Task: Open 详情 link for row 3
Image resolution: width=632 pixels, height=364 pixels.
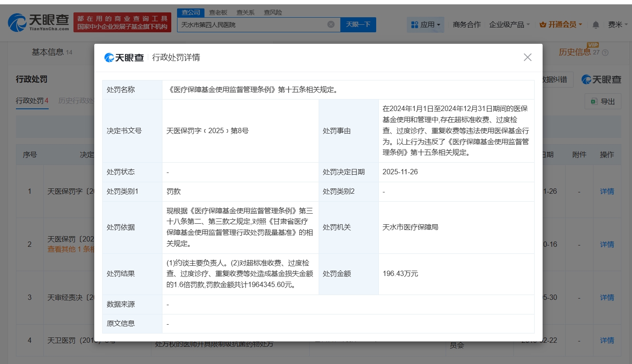Action: pyautogui.click(x=607, y=298)
